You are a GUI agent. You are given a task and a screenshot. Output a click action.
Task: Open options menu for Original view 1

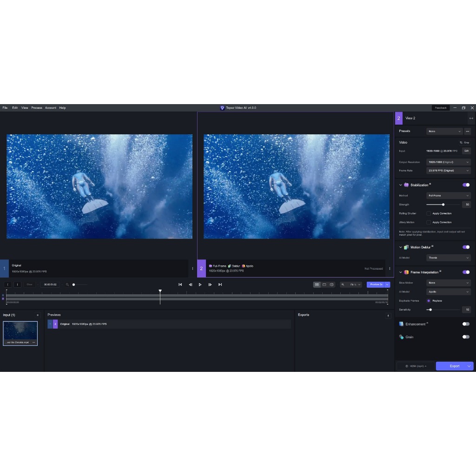(192, 268)
